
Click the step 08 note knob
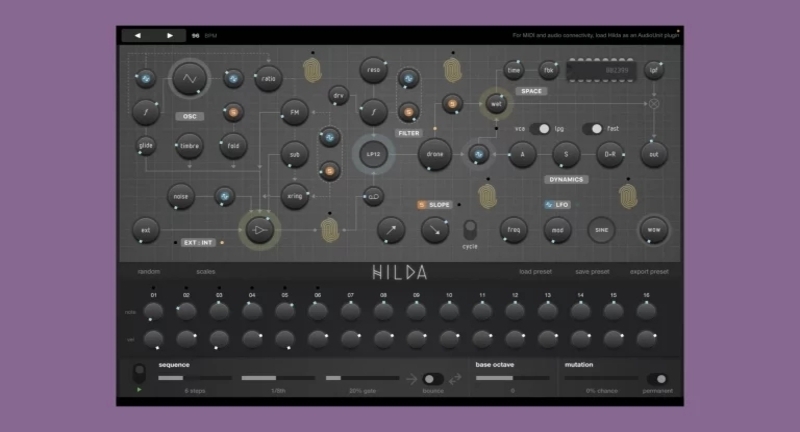383,311
